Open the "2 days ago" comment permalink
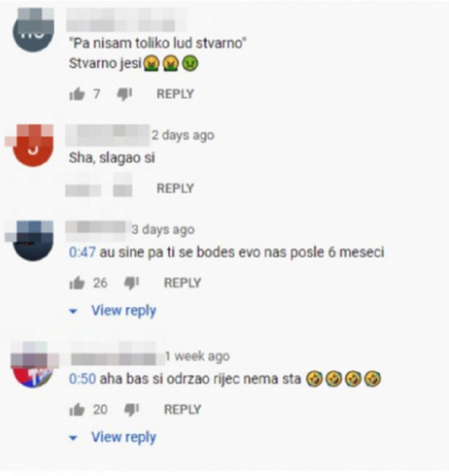Viewport: 449px width, 476px height. [x=183, y=136]
